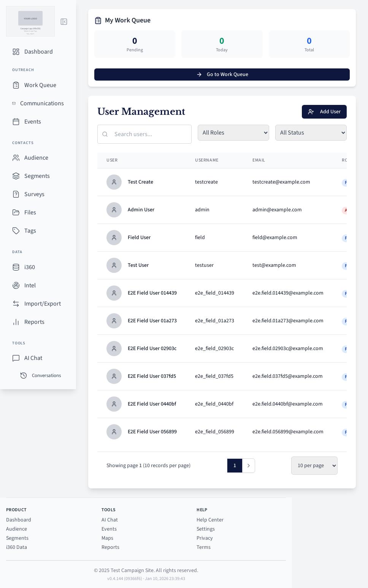Click the Conversations history icon
The image size is (368, 588).
point(24,376)
